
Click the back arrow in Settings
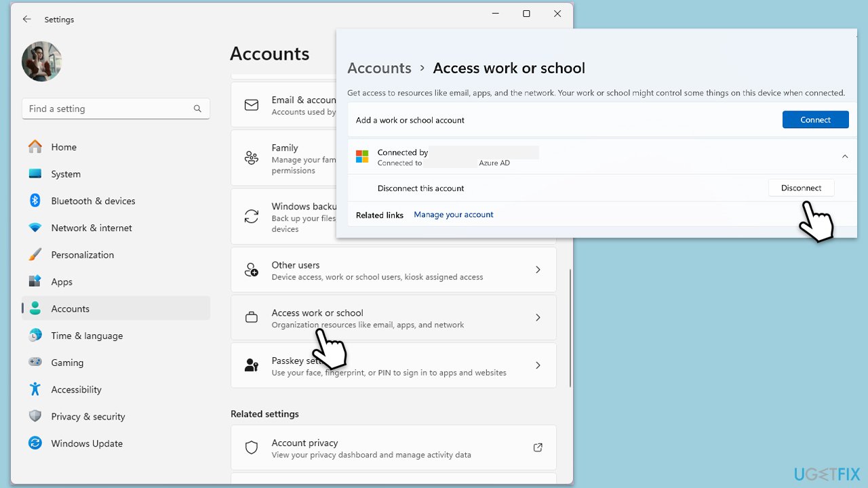coord(26,20)
